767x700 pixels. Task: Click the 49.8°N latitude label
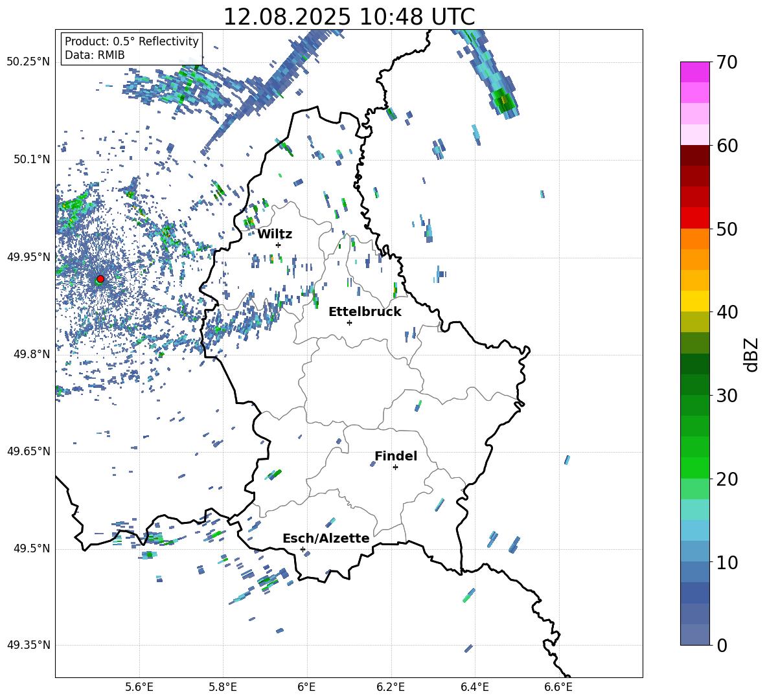coord(31,354)
